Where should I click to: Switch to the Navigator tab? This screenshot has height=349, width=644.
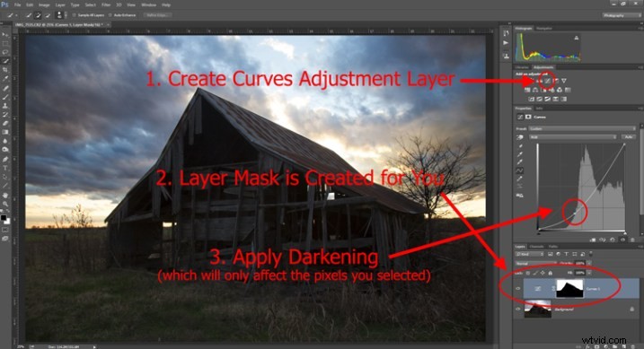point(544,29)
